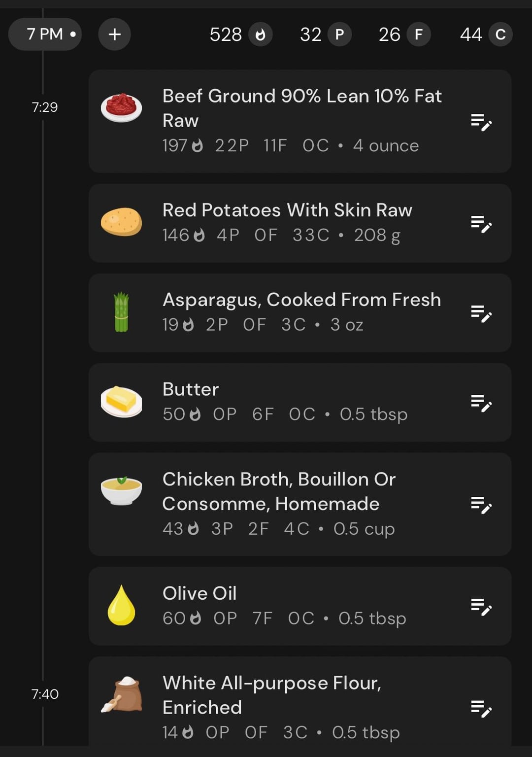Screen dimensions: 532x757
Task: Select the asparagus food thumbnail
Action: click(x=121, y=312)
